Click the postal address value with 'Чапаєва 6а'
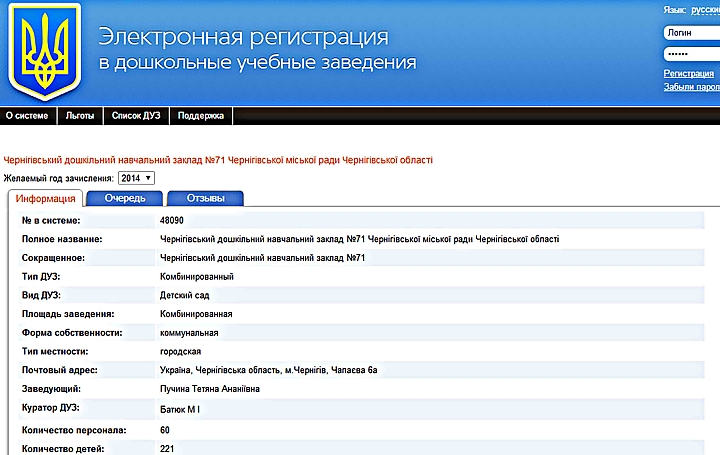This screenshot has width=720, height=455. coord(268,370)
